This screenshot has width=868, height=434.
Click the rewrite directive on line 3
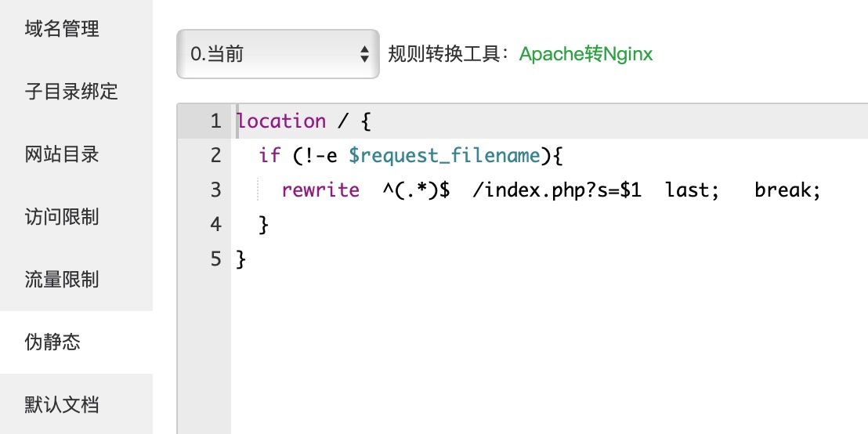320,190
